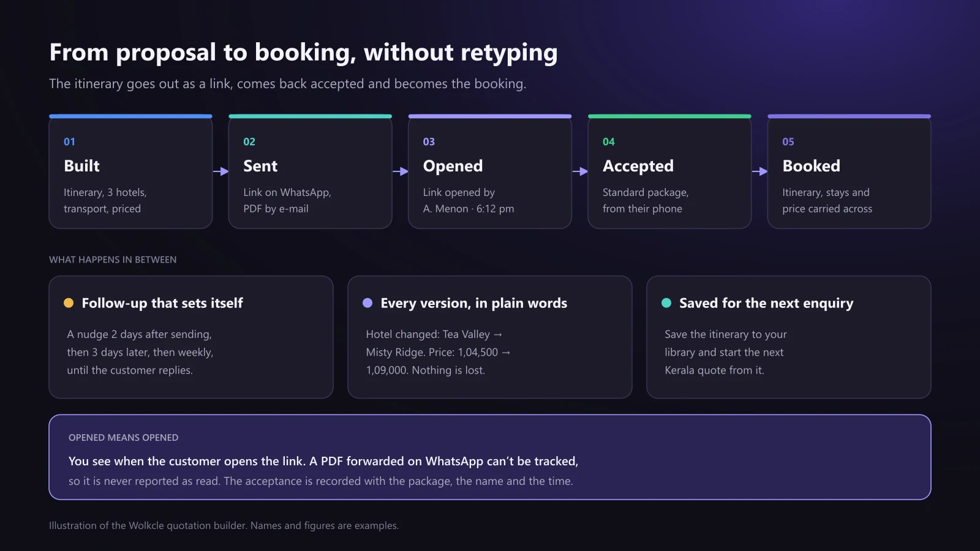Viewport: 980px width, 551px height.
Task: Click the paragraph starting "Hotel changed: Tea Valley"
Action: coord(439,352)
